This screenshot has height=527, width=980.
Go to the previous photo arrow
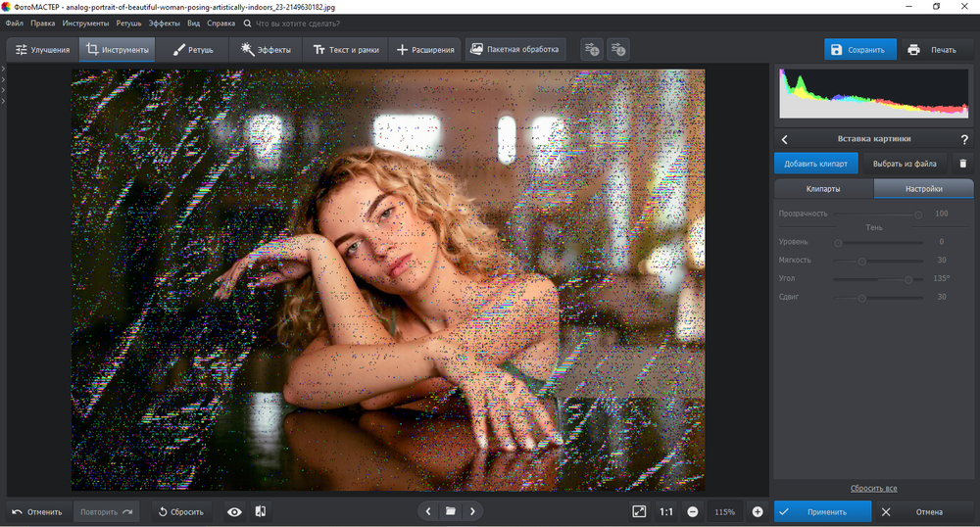[428, 511]
